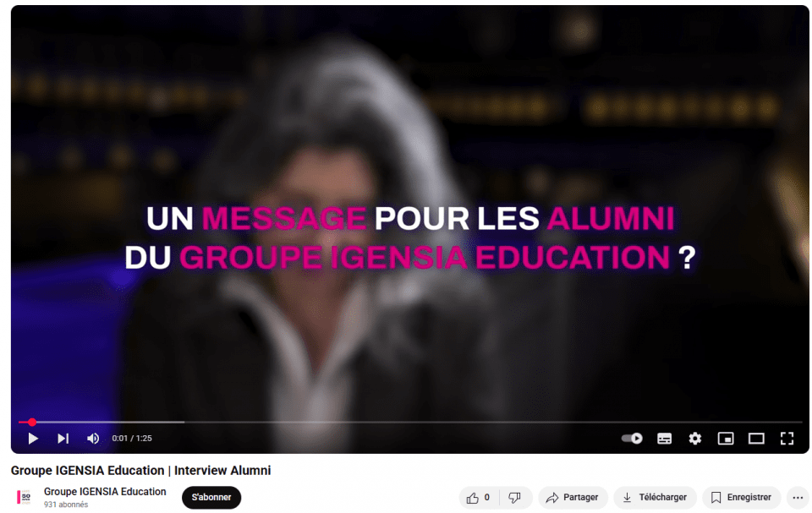Switch to miniplayer mode
Image resolution: width=812 pixels, height=513 pixels.
point(726,439)
